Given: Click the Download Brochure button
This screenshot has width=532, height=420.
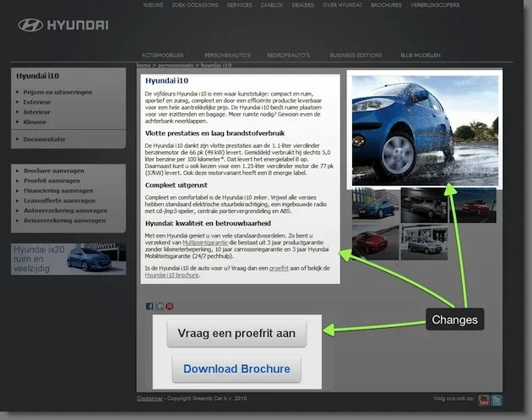Looking at the screenshot, I should (x=236, y=369).
